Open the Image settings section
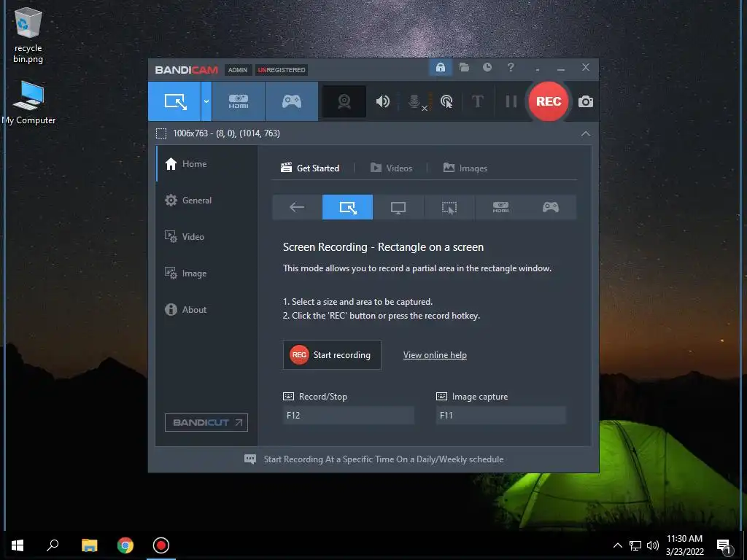 (206, 273)
